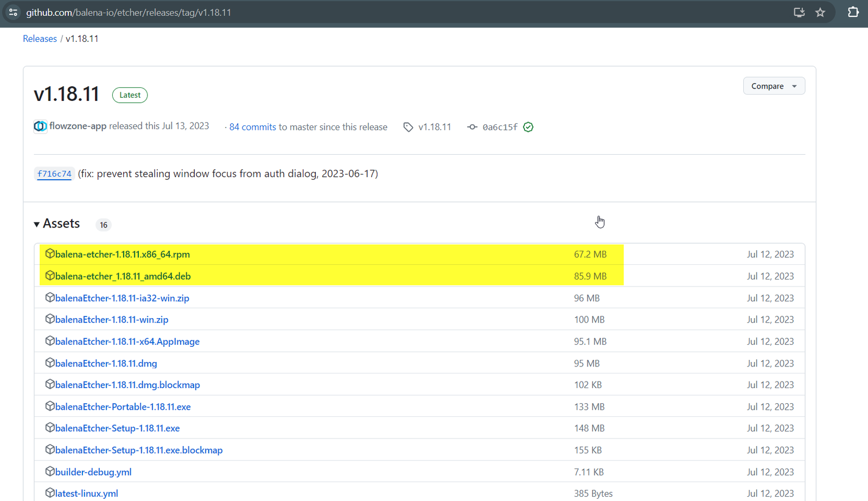This screenshot has width=868, height=501.
Task: Collapse the Assets section triangle
Action: tap(36, 224)
